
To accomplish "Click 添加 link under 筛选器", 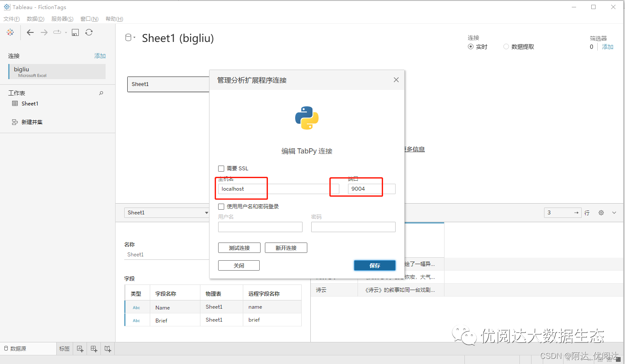I will coord(608,47).
